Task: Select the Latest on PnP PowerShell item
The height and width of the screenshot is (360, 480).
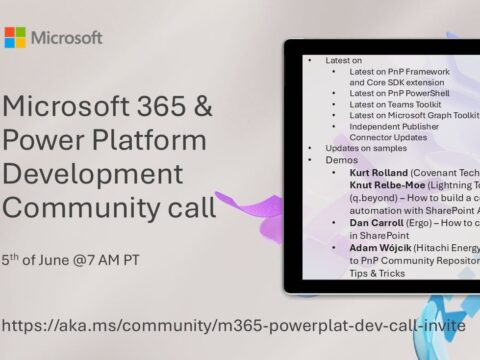Action: click(399, 93)
